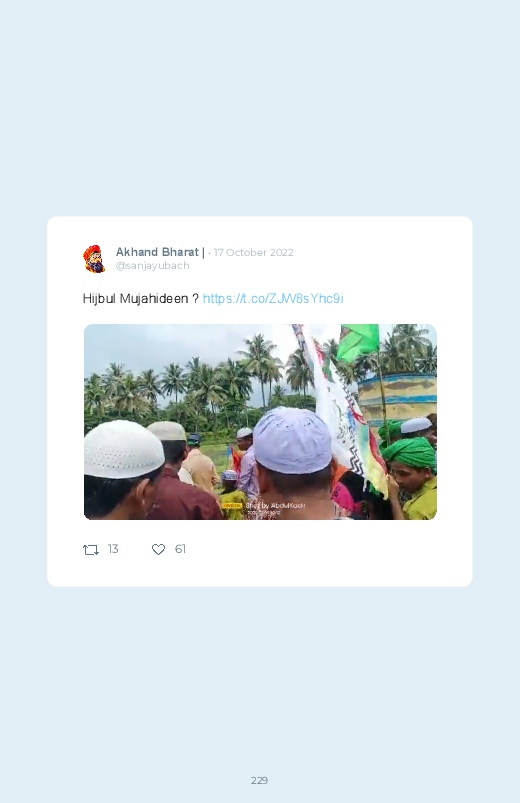The width and height of the screenshot is (520, 803).
Task: Open the tweet's attached video thumbnail
Action: pos(260,422)
